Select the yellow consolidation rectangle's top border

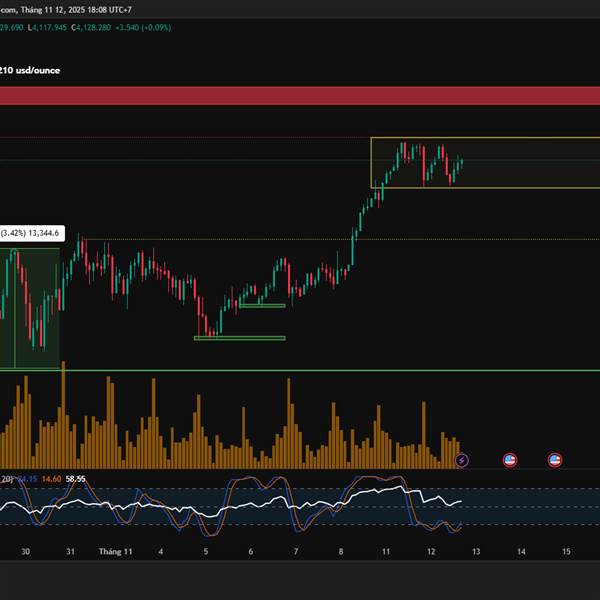click(x=485, y=137)
